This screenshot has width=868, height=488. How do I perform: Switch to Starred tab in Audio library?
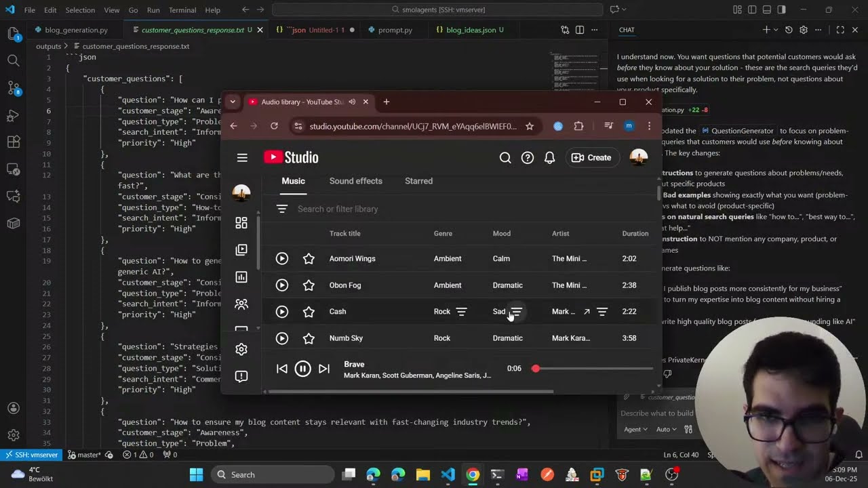click(x=418, y=181)
